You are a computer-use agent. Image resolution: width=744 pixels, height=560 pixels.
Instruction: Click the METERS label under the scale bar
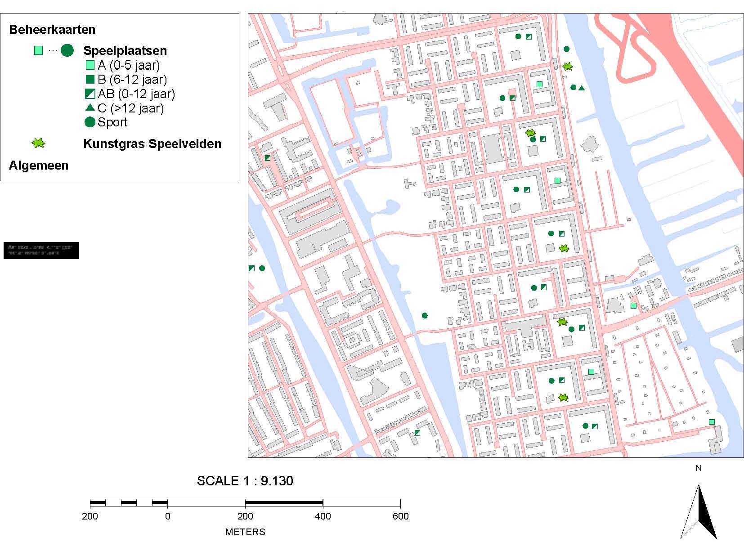pyautogui.click(x=245, y=532)
